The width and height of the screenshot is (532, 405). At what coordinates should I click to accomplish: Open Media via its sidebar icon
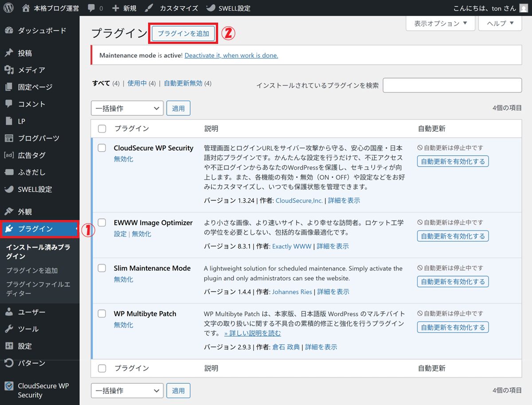point(9,70)
